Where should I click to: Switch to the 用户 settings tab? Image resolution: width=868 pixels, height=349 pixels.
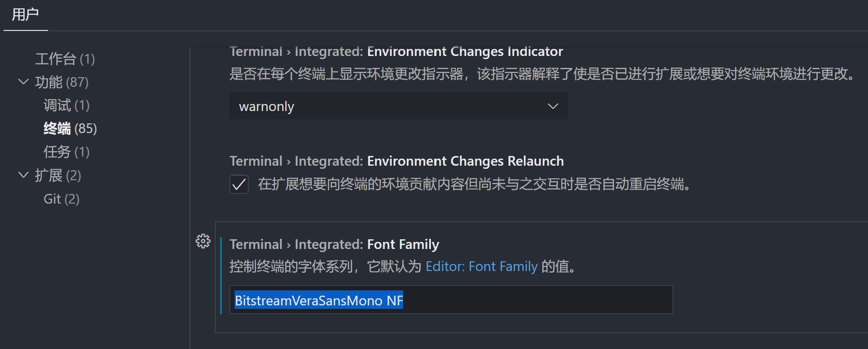26,15
